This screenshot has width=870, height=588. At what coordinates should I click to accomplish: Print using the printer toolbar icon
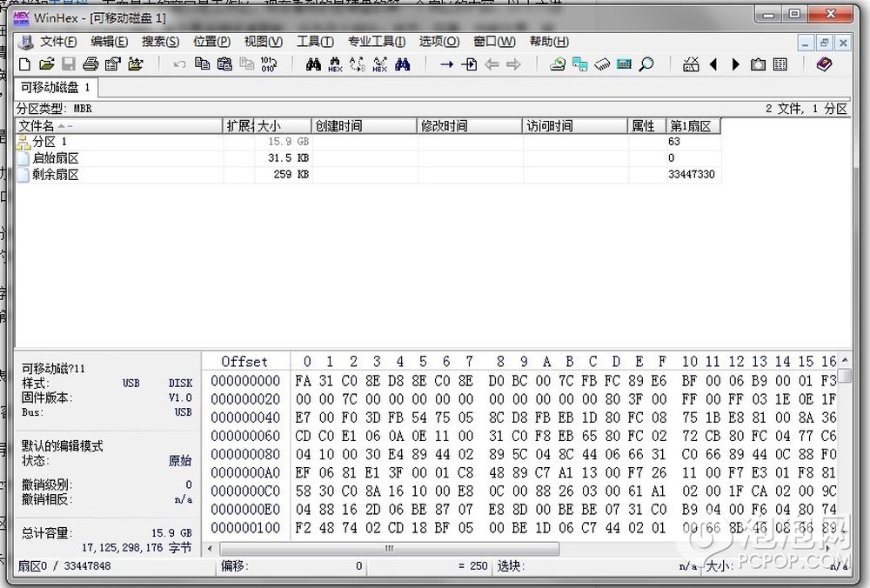tap(90, 64)
